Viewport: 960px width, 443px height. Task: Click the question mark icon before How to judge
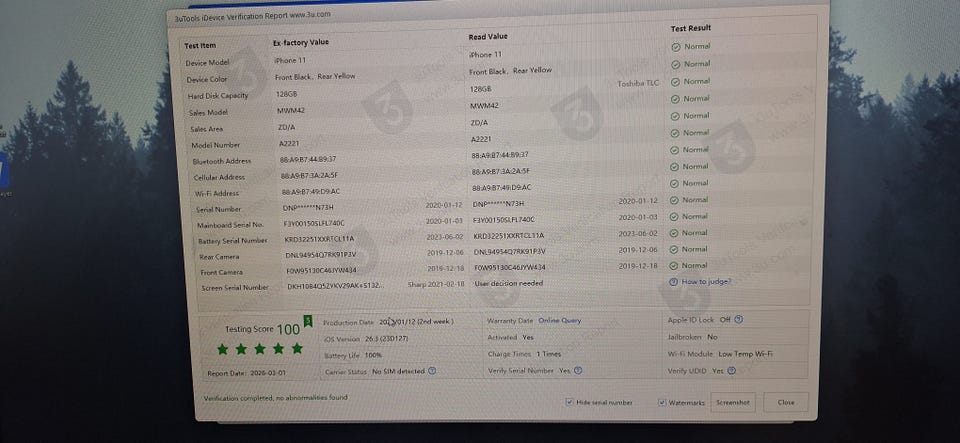[x=673, y=282]
